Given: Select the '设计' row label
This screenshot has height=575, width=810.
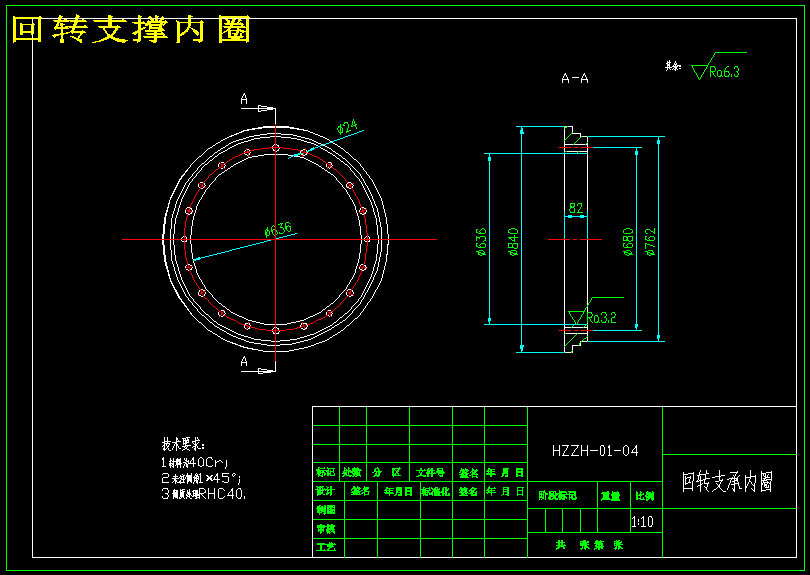Looking at the screenshot, I should coord(325,491).
